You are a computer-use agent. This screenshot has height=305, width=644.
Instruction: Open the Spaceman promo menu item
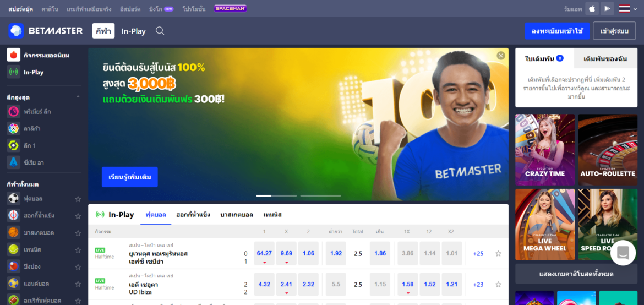(x=231, y=8)
